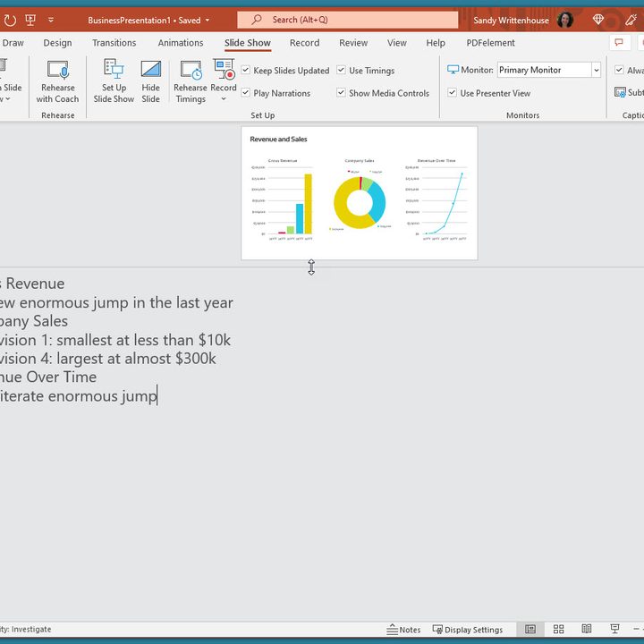Start slide show from beginning icon in title bar
644x644 pixels.
pyautogui.click(x=30, y=20)
